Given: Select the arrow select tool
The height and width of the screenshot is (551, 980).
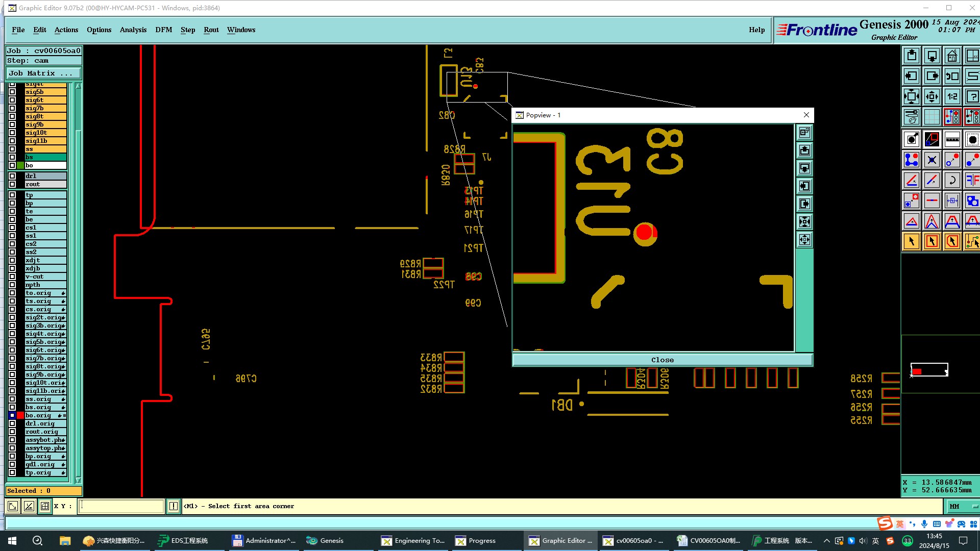Looking at the screenshot, I should 911,241.
